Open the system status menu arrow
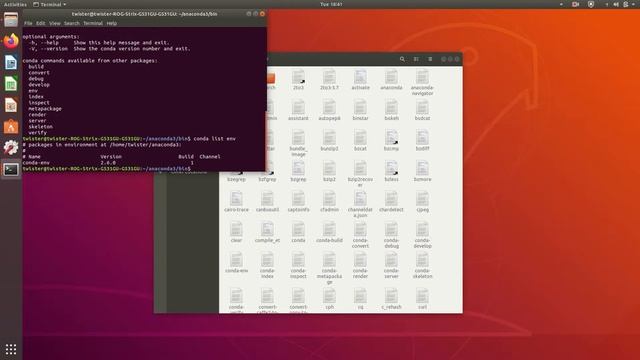 (632, 4)
